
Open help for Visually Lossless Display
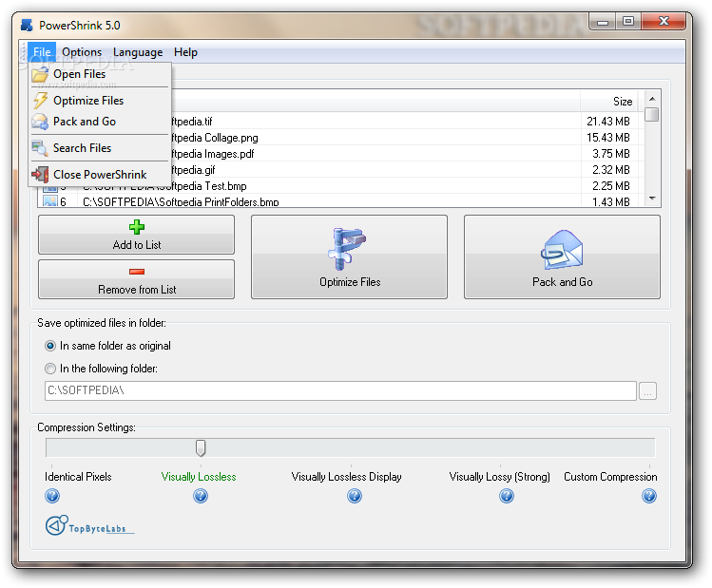[355, 496]
